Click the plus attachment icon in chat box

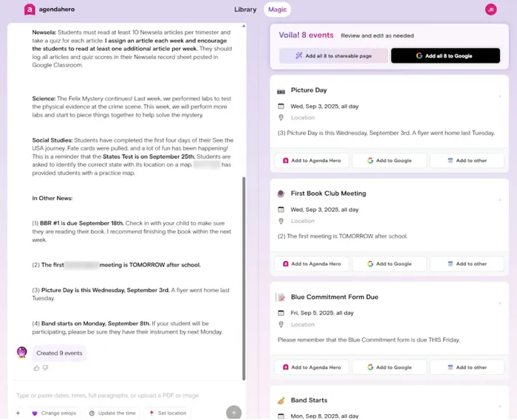[x=18, y=413]
